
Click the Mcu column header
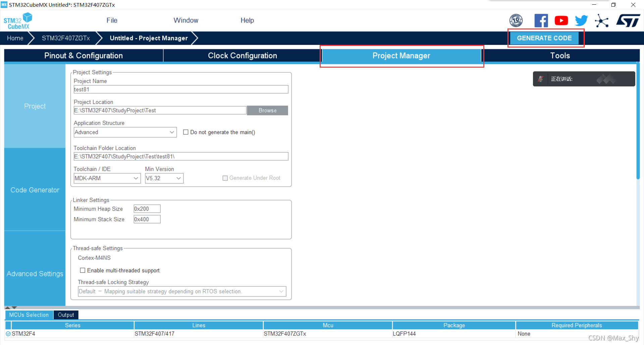(x=328, y=325)
